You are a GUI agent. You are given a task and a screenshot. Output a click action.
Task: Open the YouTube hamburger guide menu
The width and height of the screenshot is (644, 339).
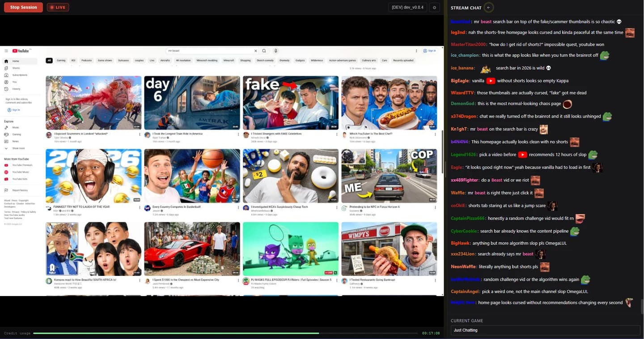6,51
